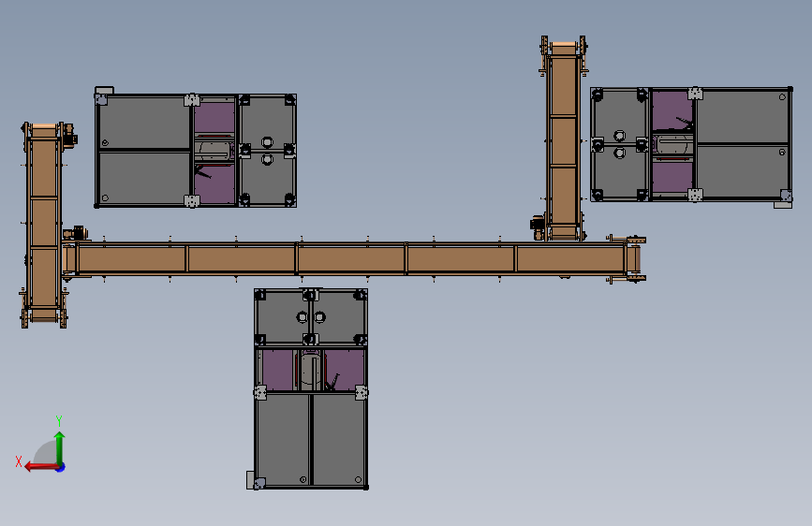The width and height of the screenshot is (812, 526).
Task: Click the left round port on bottom machine
Action: point(303,317)
